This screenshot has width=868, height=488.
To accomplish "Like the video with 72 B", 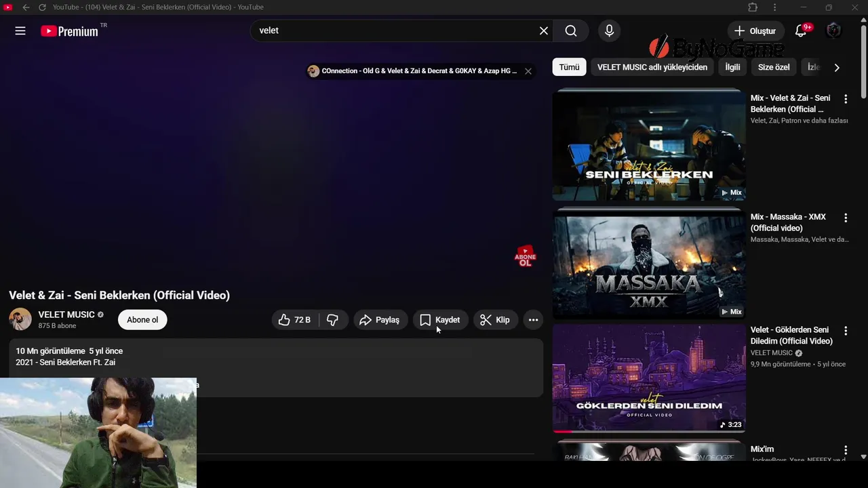I will (294, 320).
